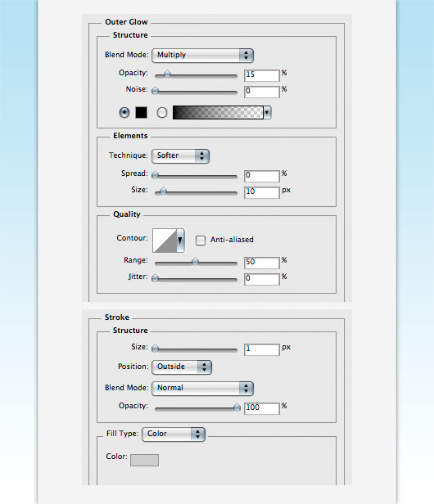
Task: Open the Technique dropdown set to Softer
Action: pos(180,156)
